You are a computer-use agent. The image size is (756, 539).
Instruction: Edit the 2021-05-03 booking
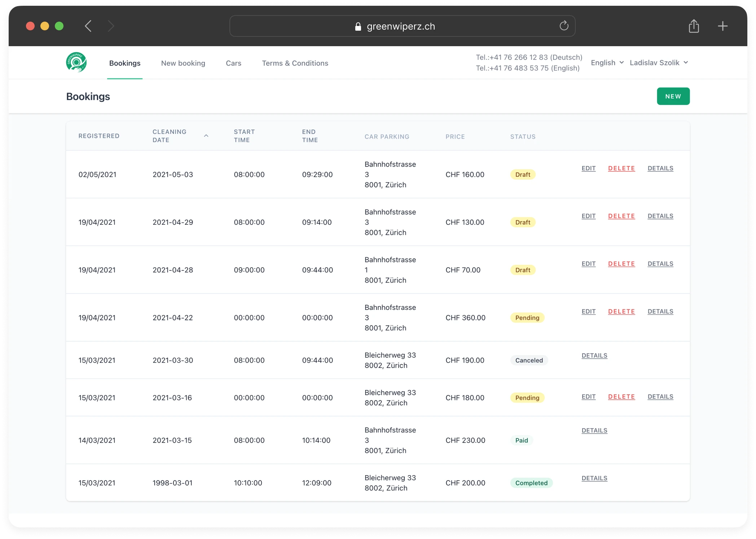588,168
